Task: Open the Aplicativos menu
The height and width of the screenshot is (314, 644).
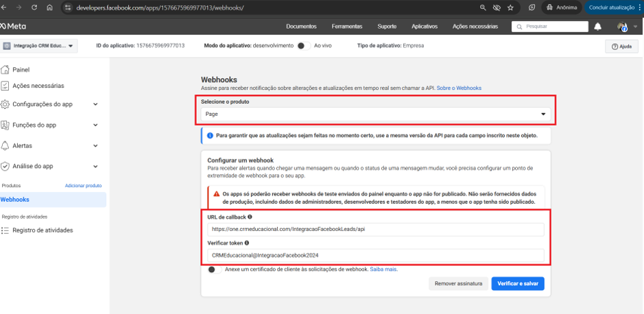Action: click(425, 26)
